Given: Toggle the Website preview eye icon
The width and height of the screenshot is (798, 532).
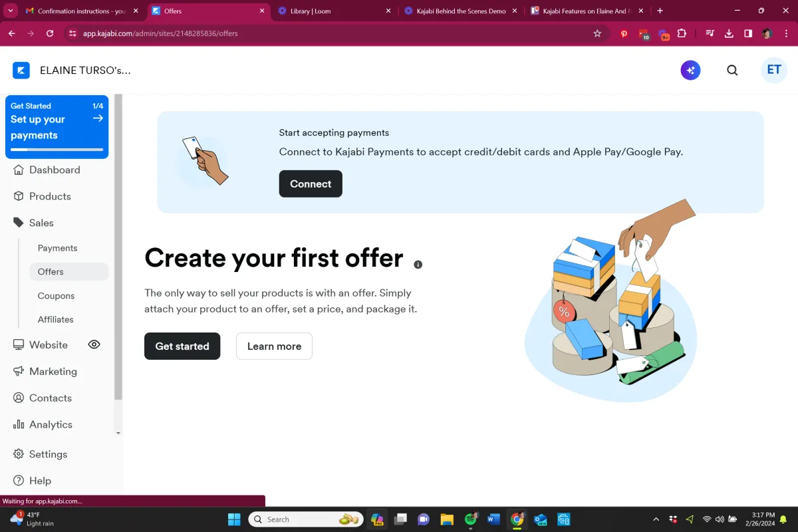Looking at the screenshot, I should tap(94, 344).
